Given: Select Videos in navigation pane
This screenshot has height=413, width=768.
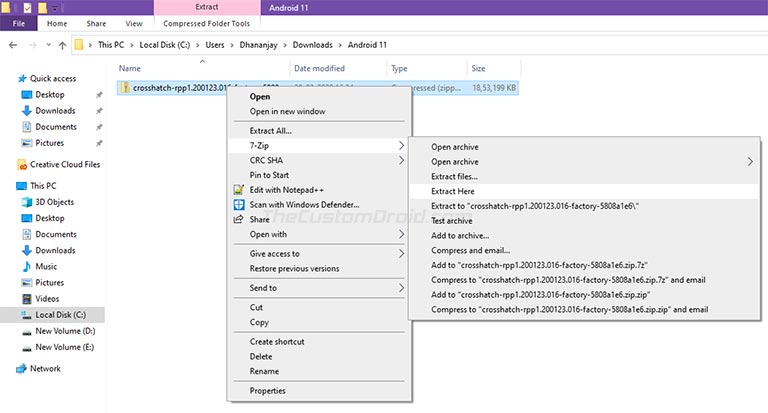Looking at the screenshot, I should point(47,299).
